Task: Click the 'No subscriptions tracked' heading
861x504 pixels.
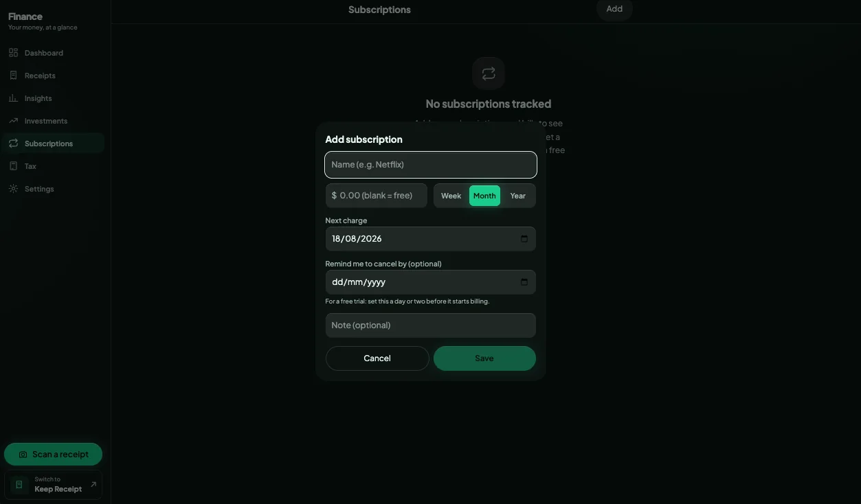Action: [x=489, y=104]
